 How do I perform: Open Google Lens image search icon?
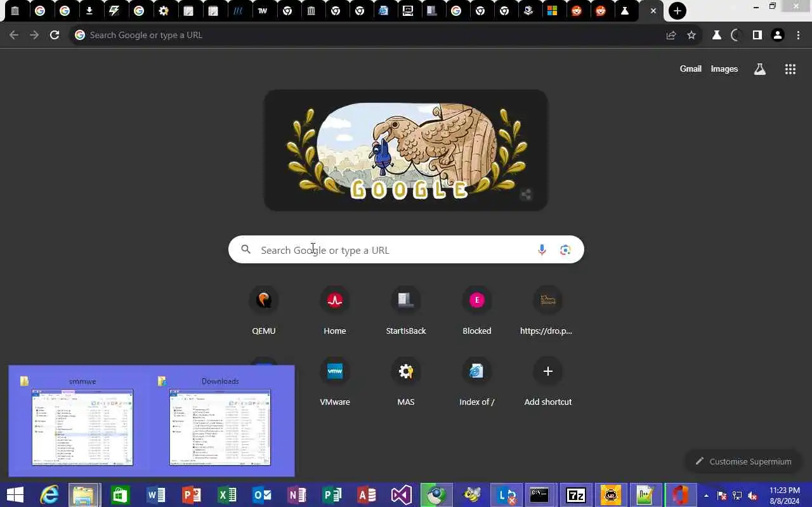point(565,250)
